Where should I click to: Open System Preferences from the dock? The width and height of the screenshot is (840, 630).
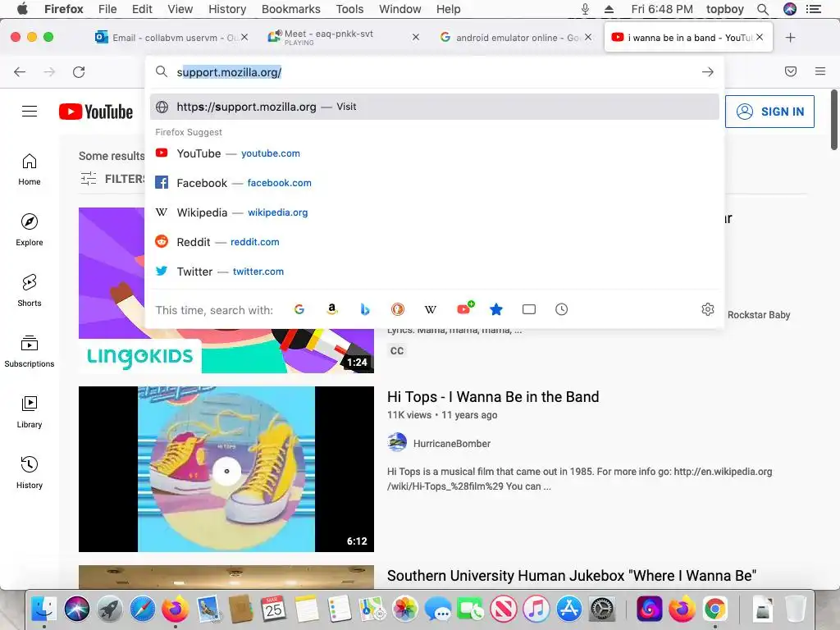tap(602, 609)
